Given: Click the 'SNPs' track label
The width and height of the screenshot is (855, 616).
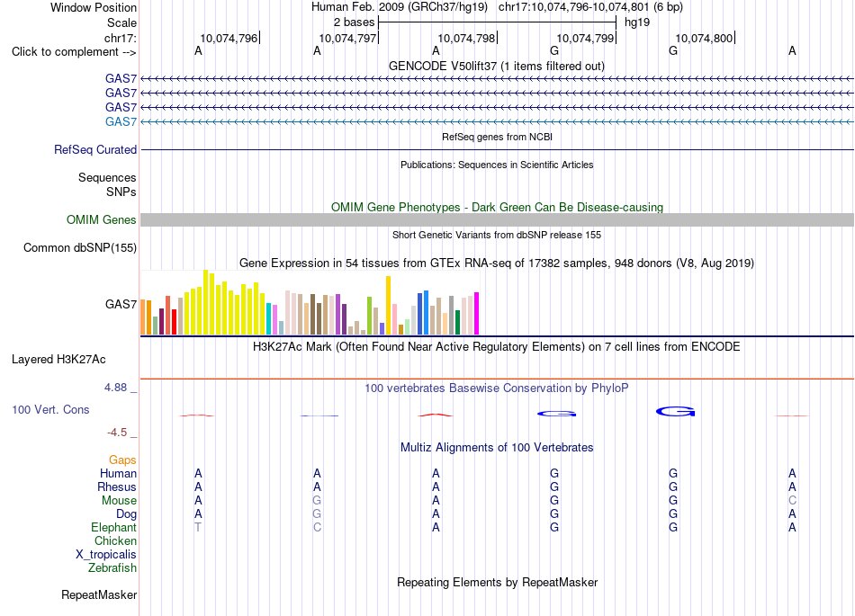Looking at the screenshot, I should (x=121, y=192).
